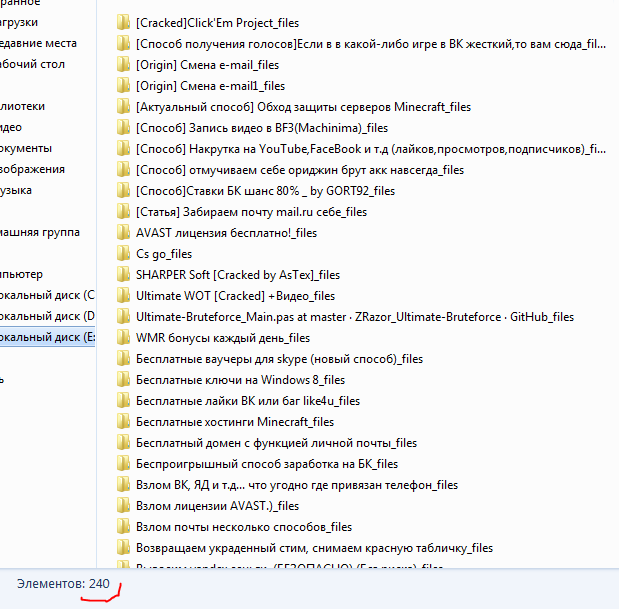Select the highlighted Локальный диск (E:) drive
The width and height of the screenshot is (619, 609).
pyautogui.click(x=47, y=337)
